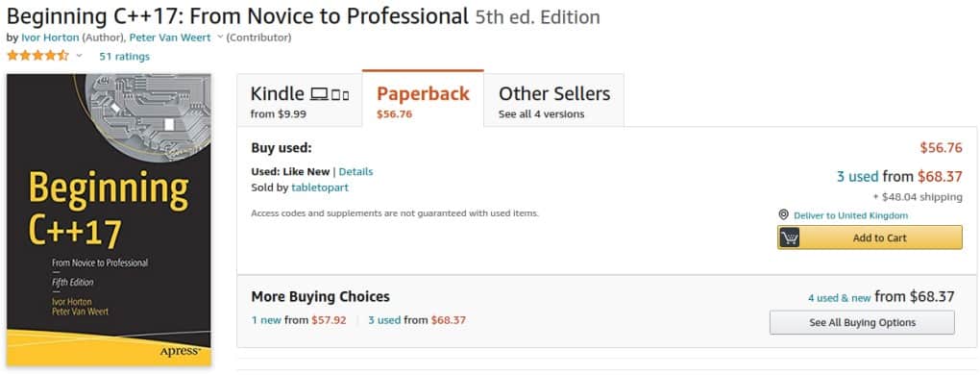
Task: Open the 51 ratings link
Action: (124, 56)
